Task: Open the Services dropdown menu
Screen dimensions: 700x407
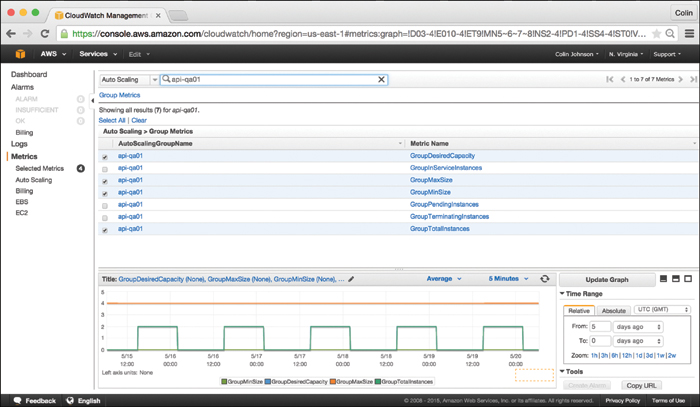Action: (x=98, y=54)
